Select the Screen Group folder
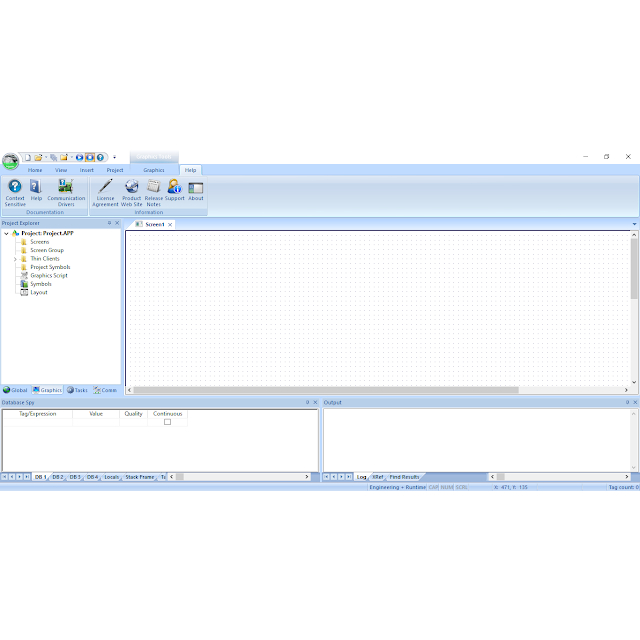Screen dimensions: 640x640 pos(47,250)
